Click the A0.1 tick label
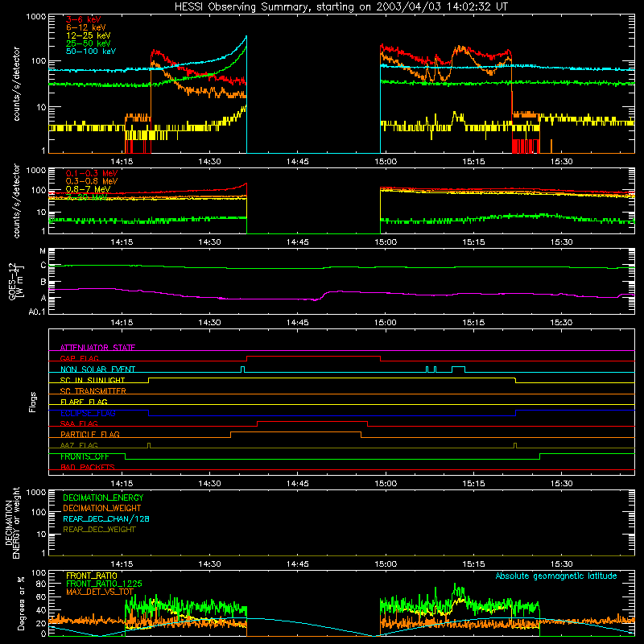The image size is (644, 644). tap(37, 312)
